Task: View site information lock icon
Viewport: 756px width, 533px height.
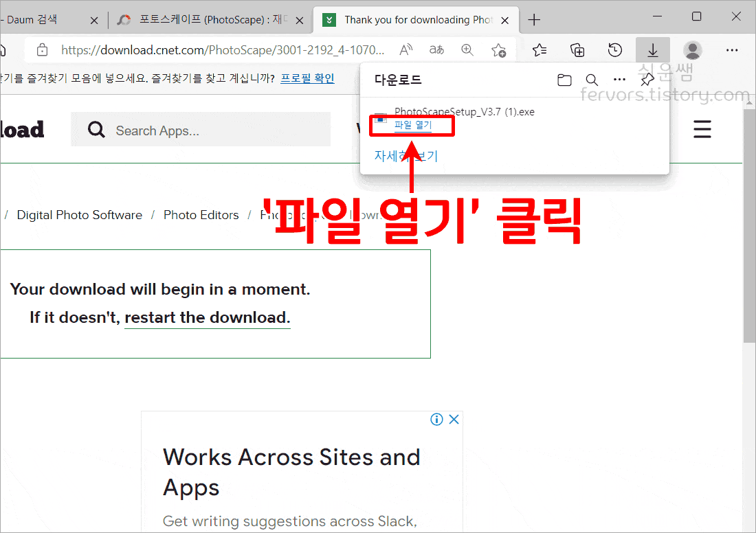Action: pos(43,49)
